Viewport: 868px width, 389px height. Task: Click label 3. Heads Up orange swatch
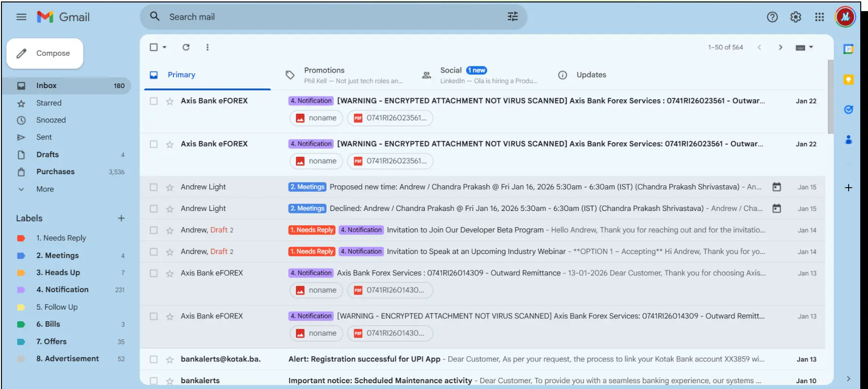21,273
